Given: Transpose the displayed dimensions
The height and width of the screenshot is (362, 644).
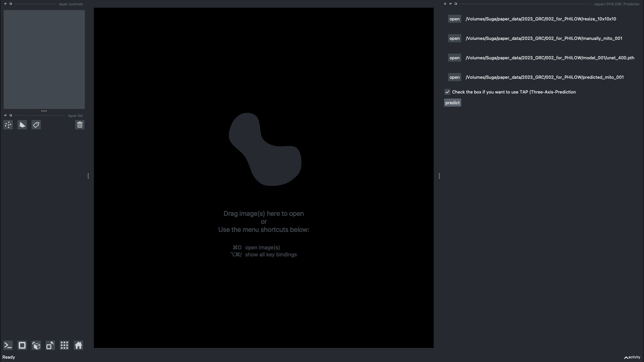Looking at the screenshot, I should [x=50, y=346].
